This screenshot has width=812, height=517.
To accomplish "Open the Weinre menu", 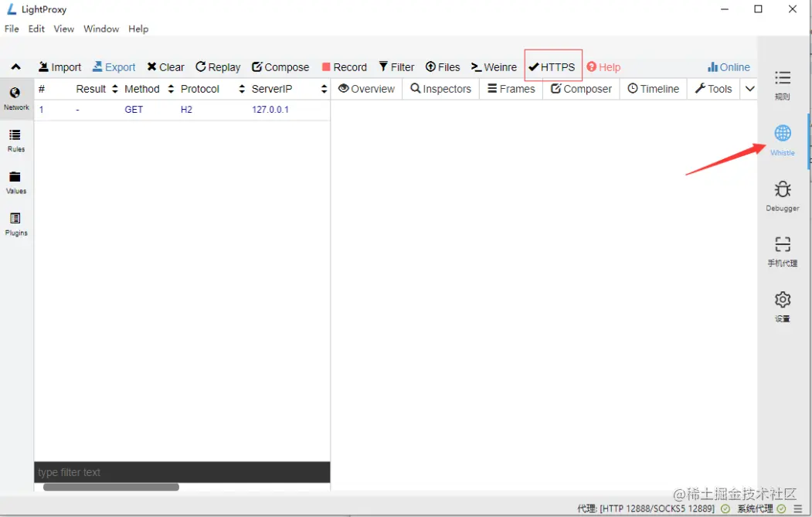I will click(494, 67).
